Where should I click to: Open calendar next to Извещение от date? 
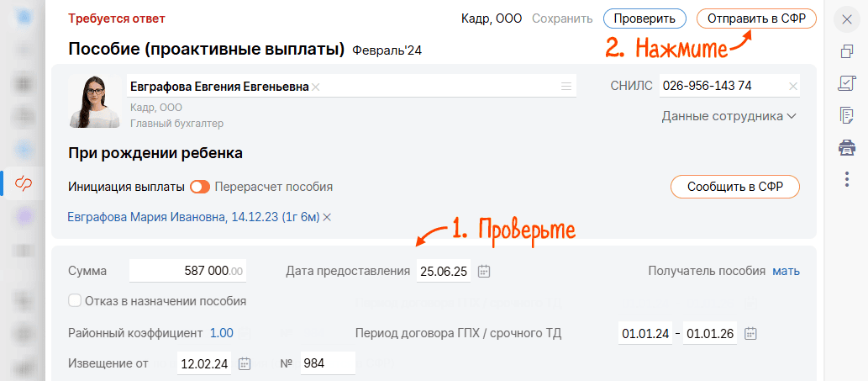245,363
